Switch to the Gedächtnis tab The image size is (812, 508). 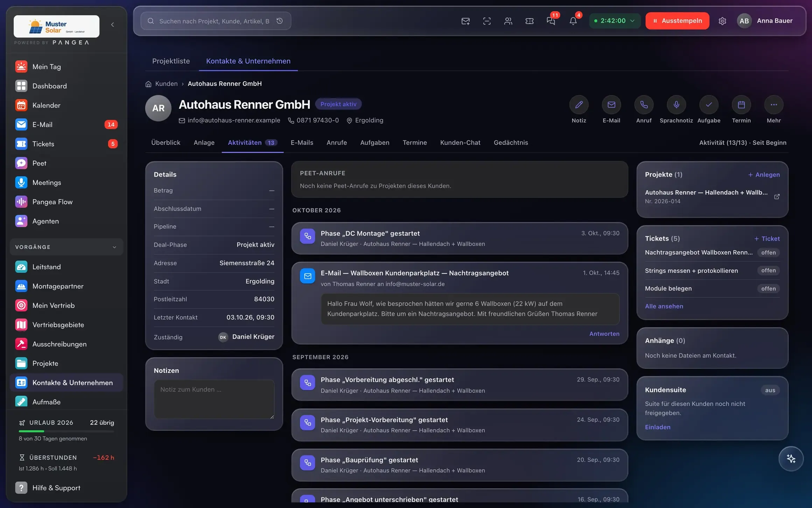tap(511, 143)
